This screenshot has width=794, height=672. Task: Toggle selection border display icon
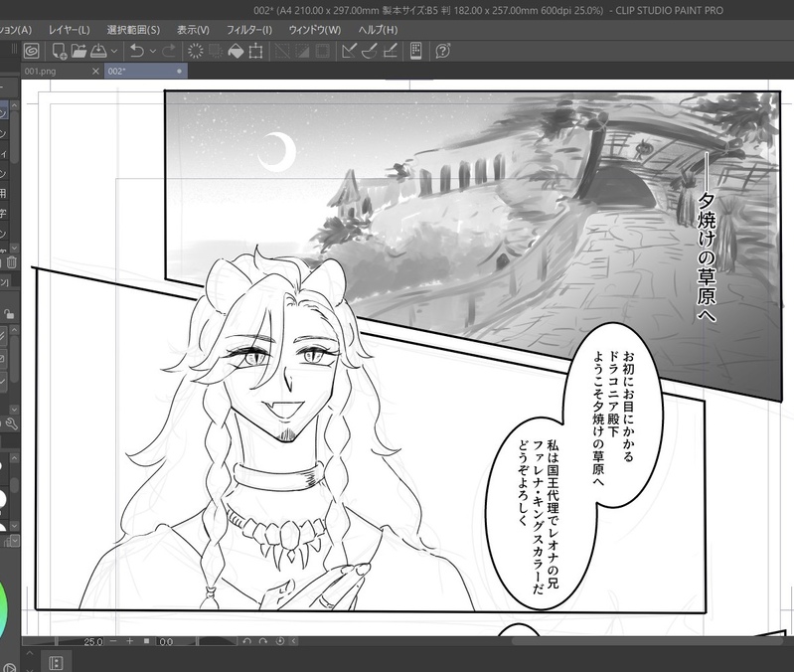pos(323,51)
